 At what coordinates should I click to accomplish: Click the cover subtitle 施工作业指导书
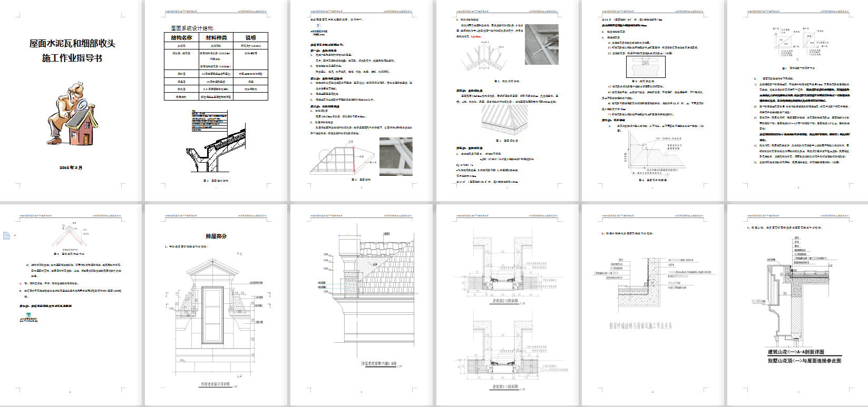tap(72, 58)
